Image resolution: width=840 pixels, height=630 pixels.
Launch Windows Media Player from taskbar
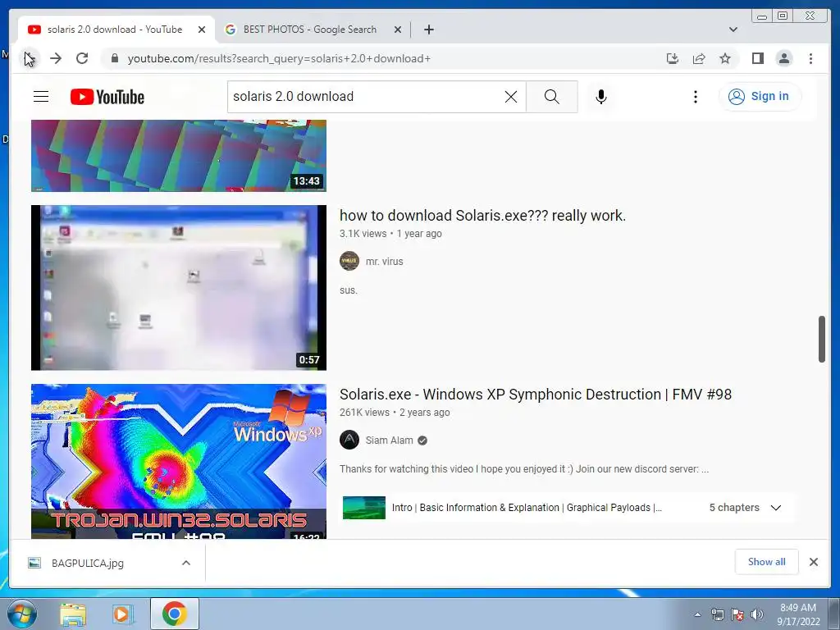[x=122, y=614]
